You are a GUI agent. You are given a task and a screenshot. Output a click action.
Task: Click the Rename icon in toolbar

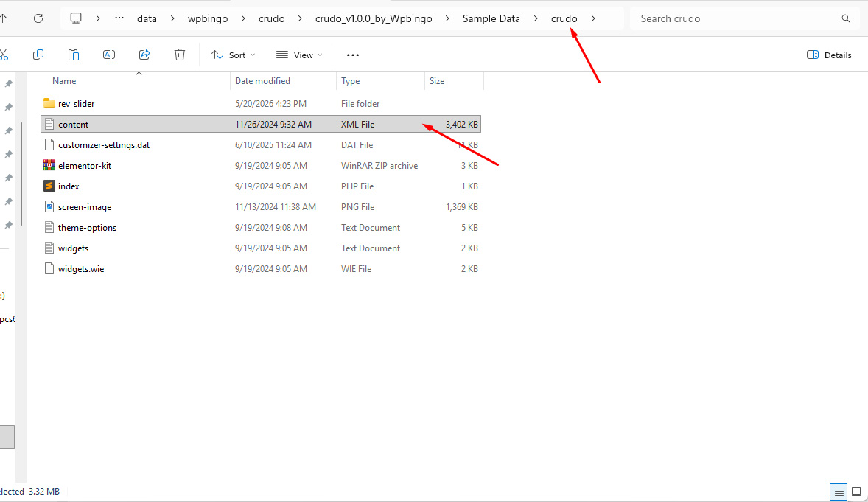click(109, 55)
